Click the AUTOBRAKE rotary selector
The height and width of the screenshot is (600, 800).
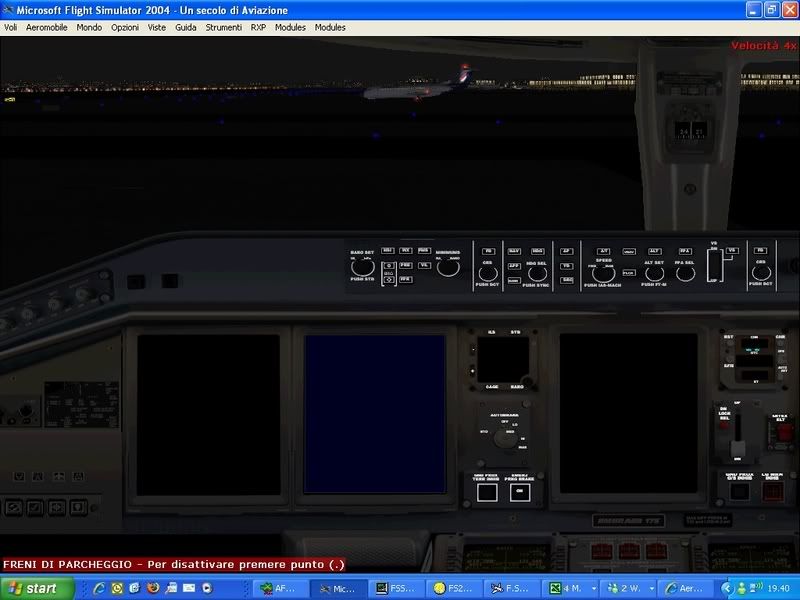tap(505, 438)
